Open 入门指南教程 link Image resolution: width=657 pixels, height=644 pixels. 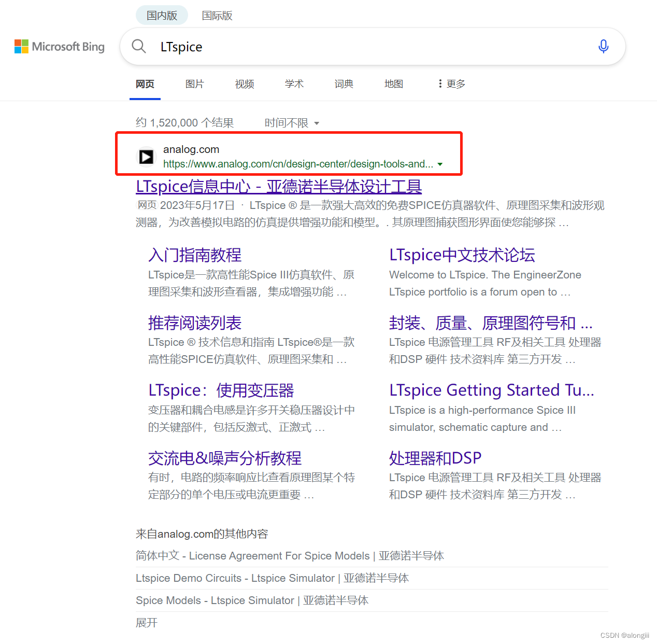pos(195,255)
